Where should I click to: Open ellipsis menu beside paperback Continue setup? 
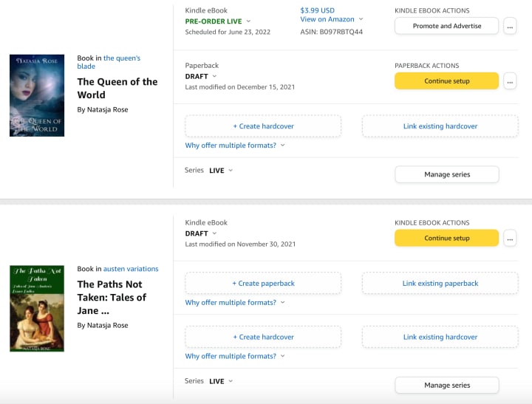510,81
